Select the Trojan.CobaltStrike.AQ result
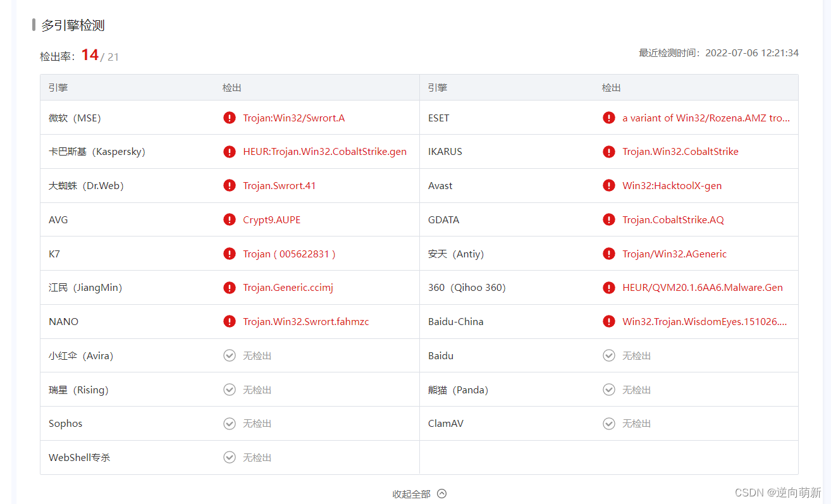831x504 pixels. point(674,220)
